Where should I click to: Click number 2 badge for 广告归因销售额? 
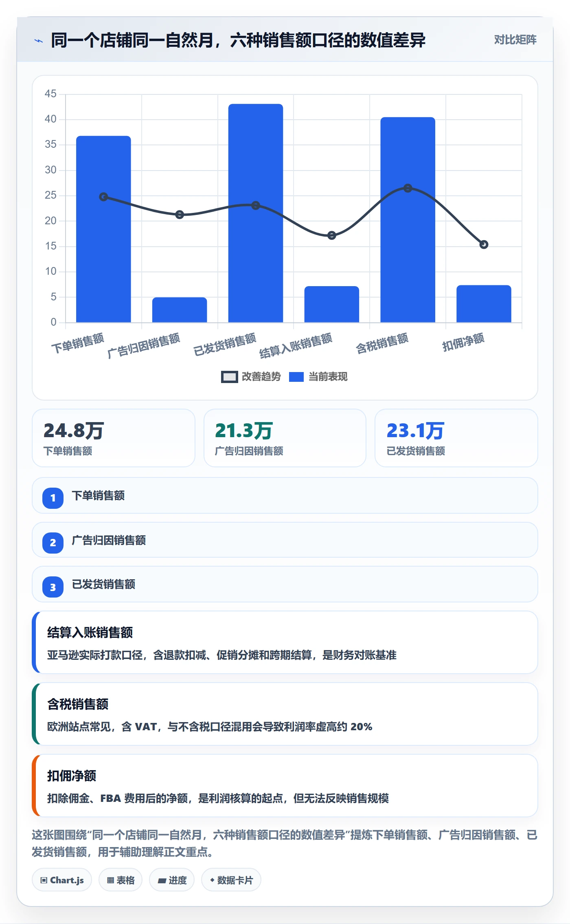click(x=53, y=543)
